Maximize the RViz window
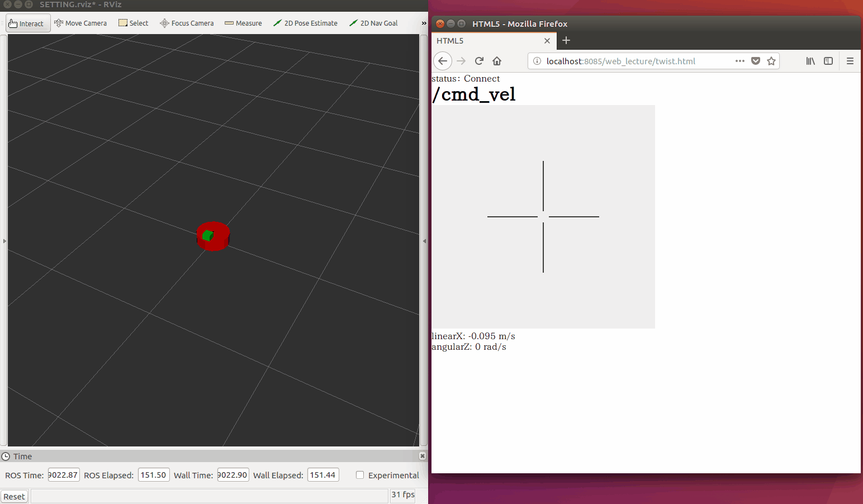The image size is (863, 504). [29, 4]
